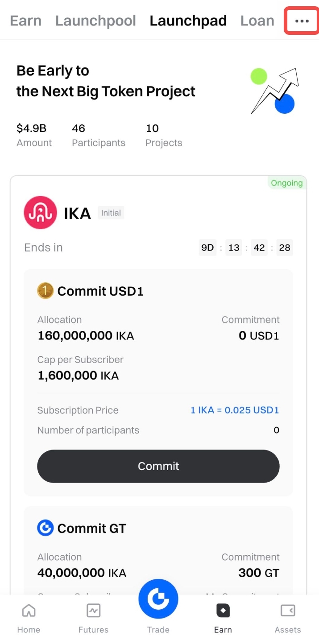The height and width of the screenshot is (644, 319).
Task: Open the Futures chart icon
Action: 93,611
